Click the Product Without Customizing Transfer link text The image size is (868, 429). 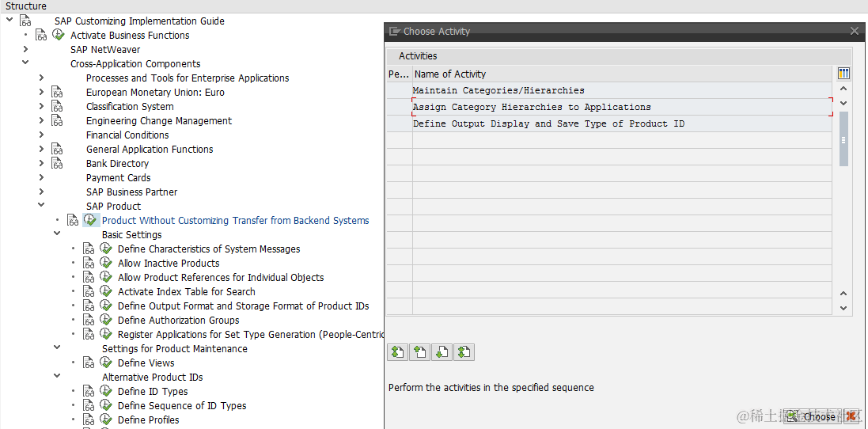[x=235, y=221]
